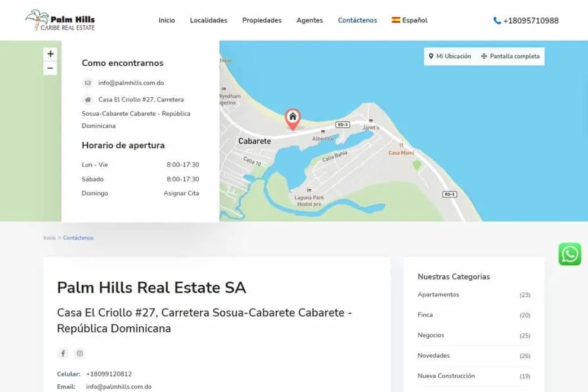Click the Casa Mami restaurant label on map
The image size is (588, 392).
[401, 152]
